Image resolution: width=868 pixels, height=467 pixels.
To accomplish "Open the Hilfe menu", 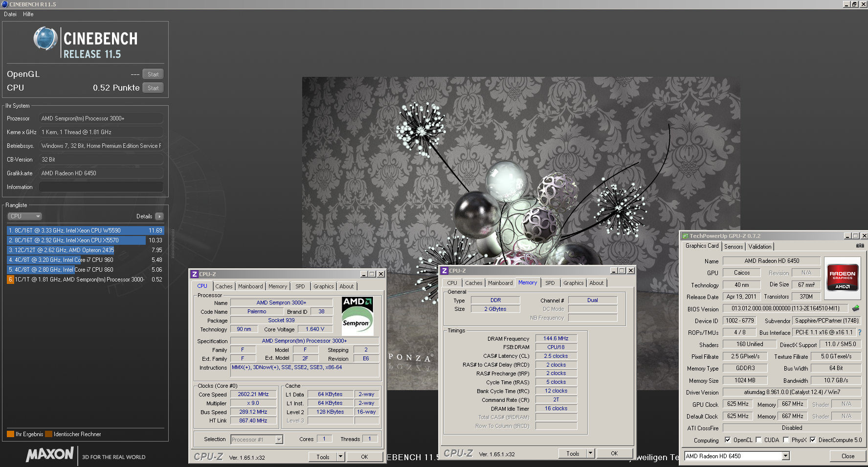I will tap(28, 14).
